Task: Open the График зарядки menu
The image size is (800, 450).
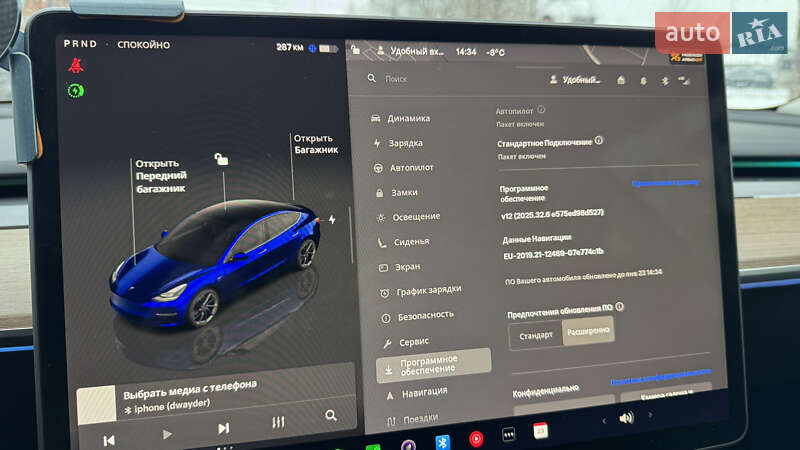Action: [421, 291]
